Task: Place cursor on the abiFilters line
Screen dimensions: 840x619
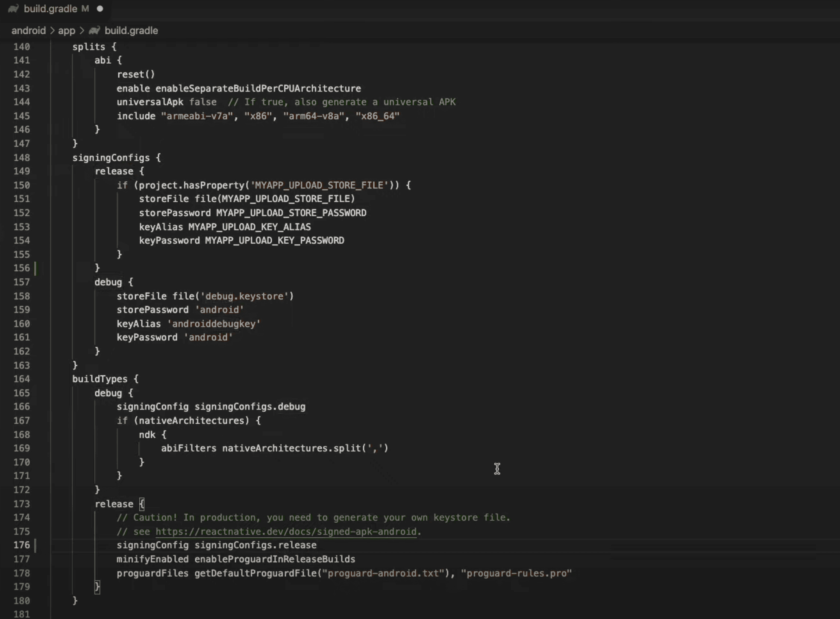Action: (274, 448)
